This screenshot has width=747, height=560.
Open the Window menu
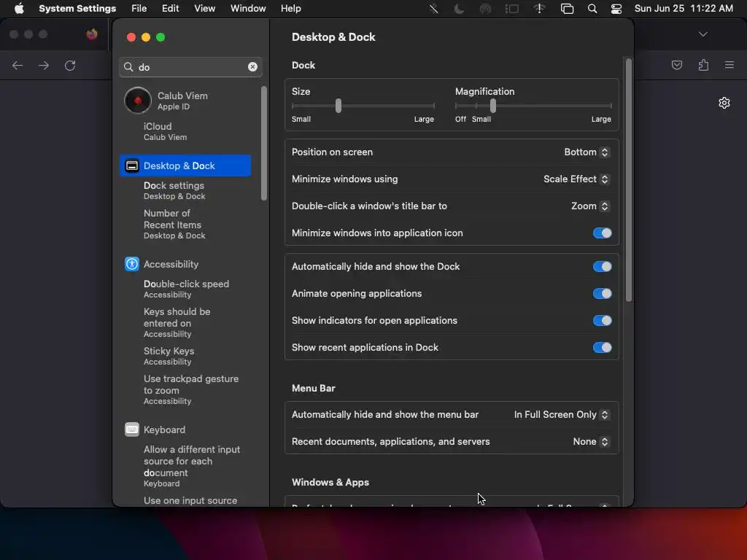point(248,9)
